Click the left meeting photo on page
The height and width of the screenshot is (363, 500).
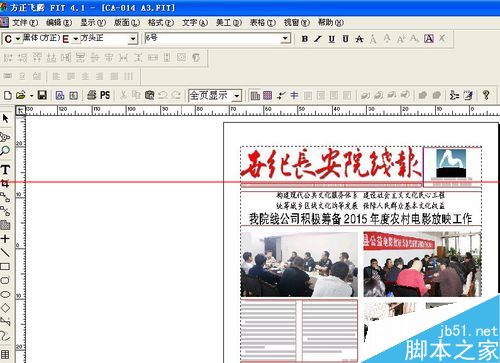coord(299,264)
